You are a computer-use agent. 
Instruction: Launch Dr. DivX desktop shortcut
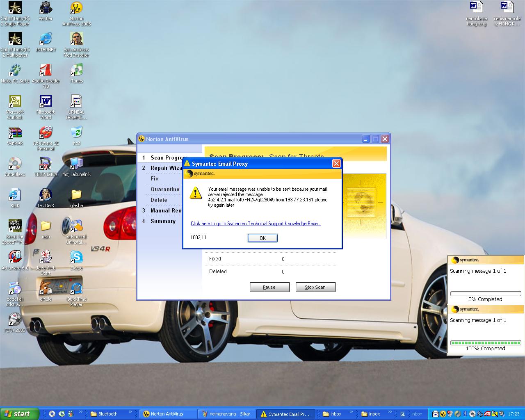tap(46, 199)
